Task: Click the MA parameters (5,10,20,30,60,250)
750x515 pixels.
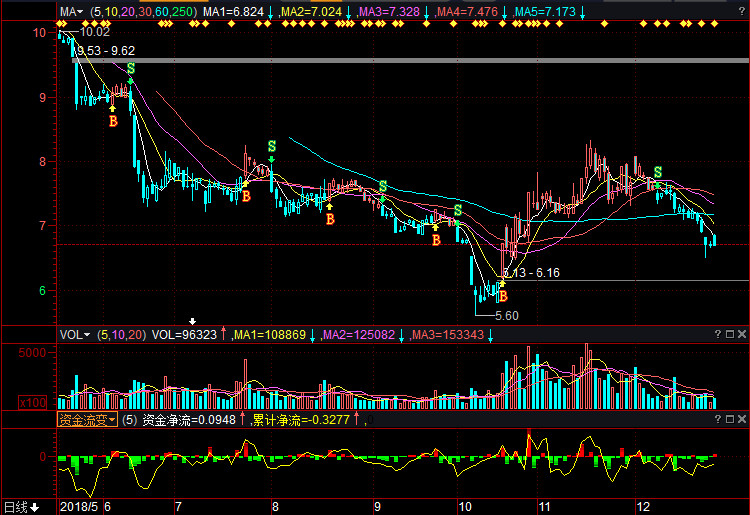Action: click(143, 12)
